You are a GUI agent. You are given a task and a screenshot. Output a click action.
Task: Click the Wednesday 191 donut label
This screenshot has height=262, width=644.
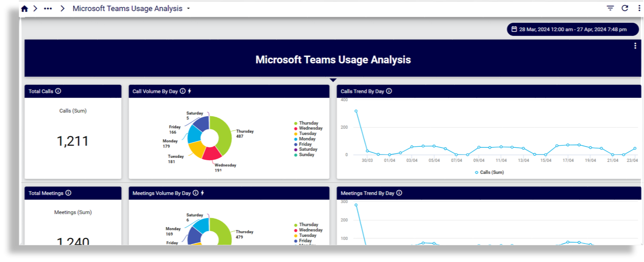(225, 168)
